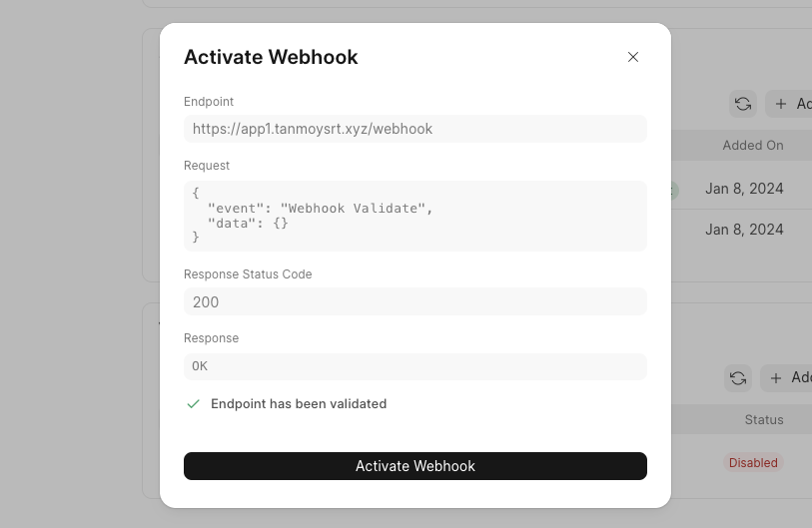Focus the Endpoint URL field
This screenshot has height=528, width=812.
[415, 129]
